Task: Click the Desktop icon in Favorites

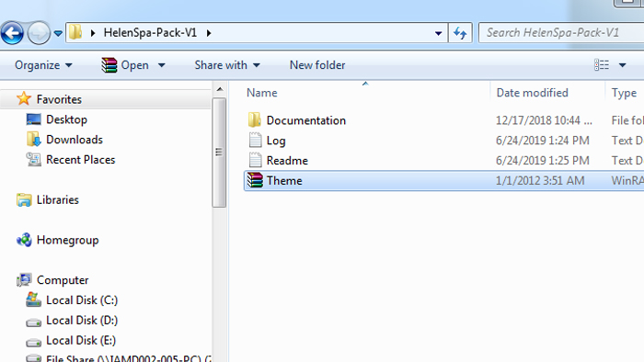Action: pos(34,119)
